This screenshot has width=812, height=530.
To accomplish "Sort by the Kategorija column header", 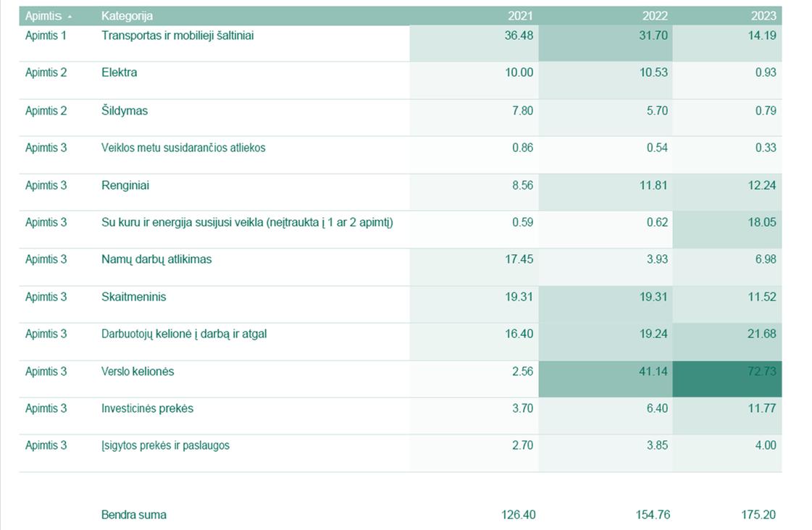I will pos(127,16).
